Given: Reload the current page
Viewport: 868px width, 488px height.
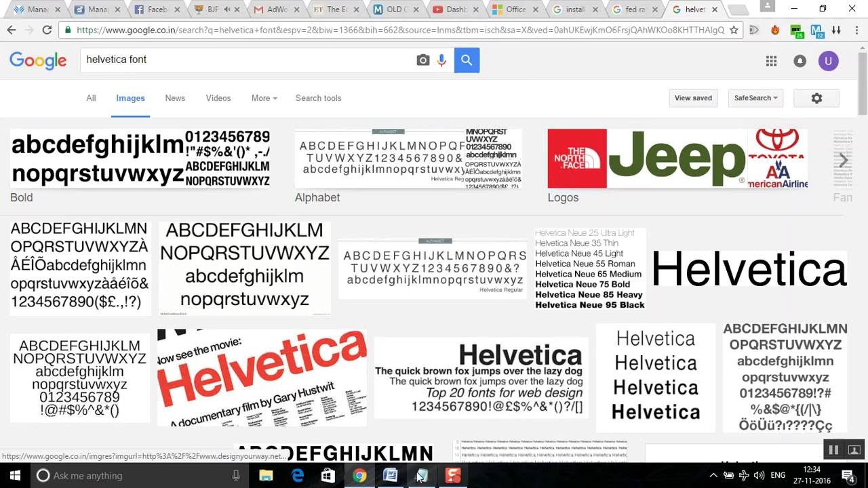Looking at the screenshot, I should (47, 30).
